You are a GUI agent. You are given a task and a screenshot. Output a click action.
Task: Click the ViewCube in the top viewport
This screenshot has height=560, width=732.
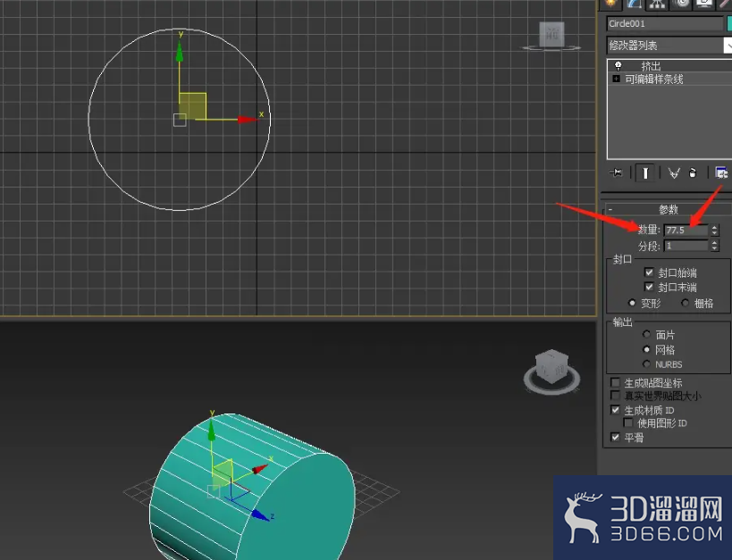(x=551, y=34)
